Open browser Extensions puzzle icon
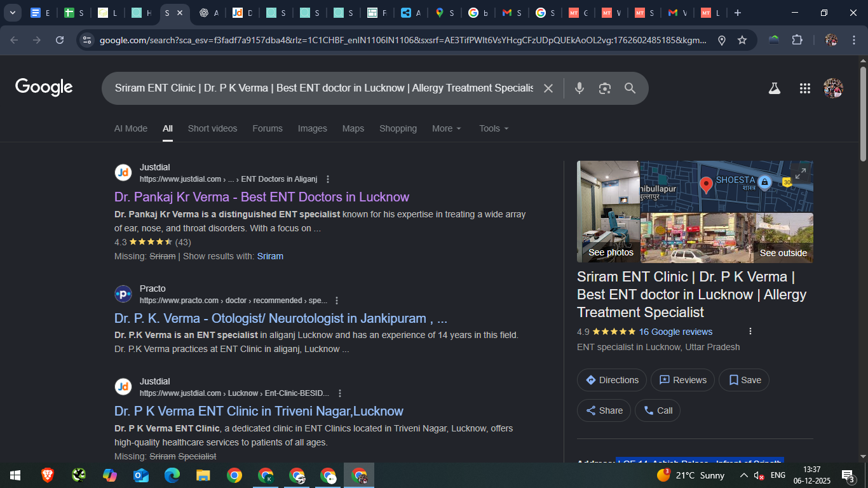The image size is (868, 488). pyautogui.click(x=797, y=40)
